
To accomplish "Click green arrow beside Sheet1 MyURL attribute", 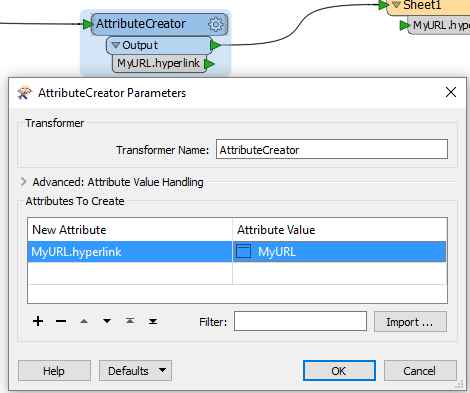I will click(x=405, y=25).
